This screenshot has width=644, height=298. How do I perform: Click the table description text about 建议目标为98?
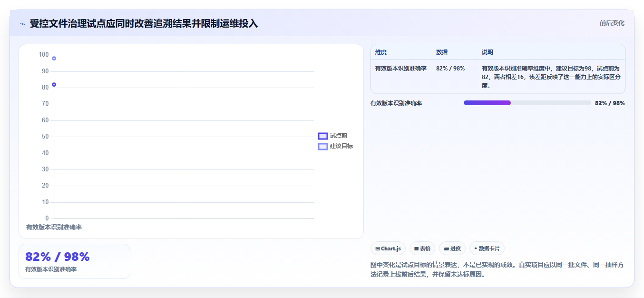click(x=551, y=77)
